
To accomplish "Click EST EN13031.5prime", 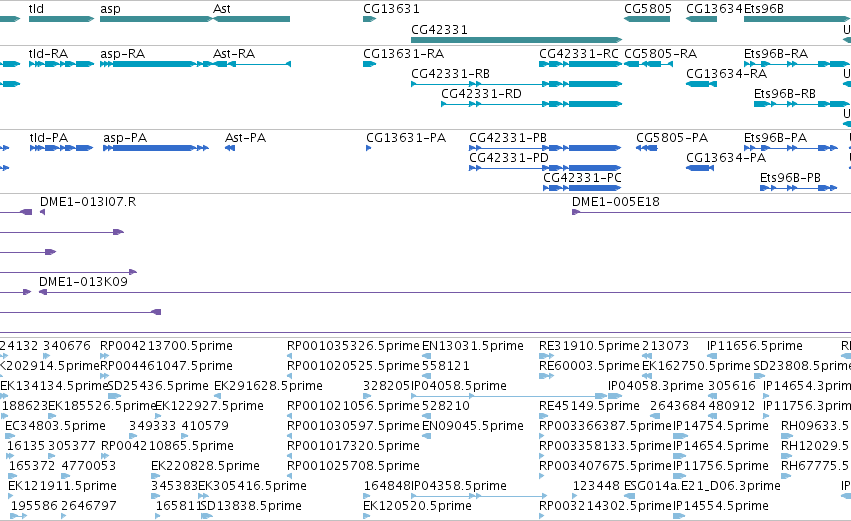I will (x=473, y=346).
